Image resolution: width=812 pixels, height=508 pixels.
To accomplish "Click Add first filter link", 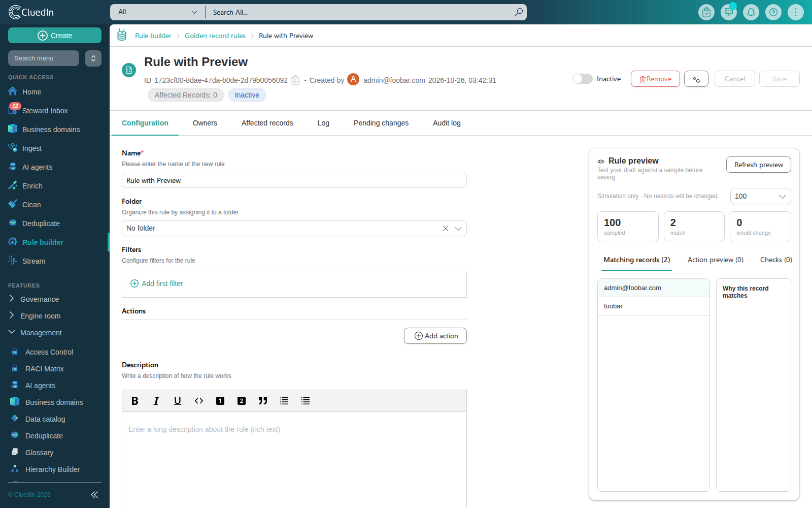I will pyautogui.click(x=157, y=283).
